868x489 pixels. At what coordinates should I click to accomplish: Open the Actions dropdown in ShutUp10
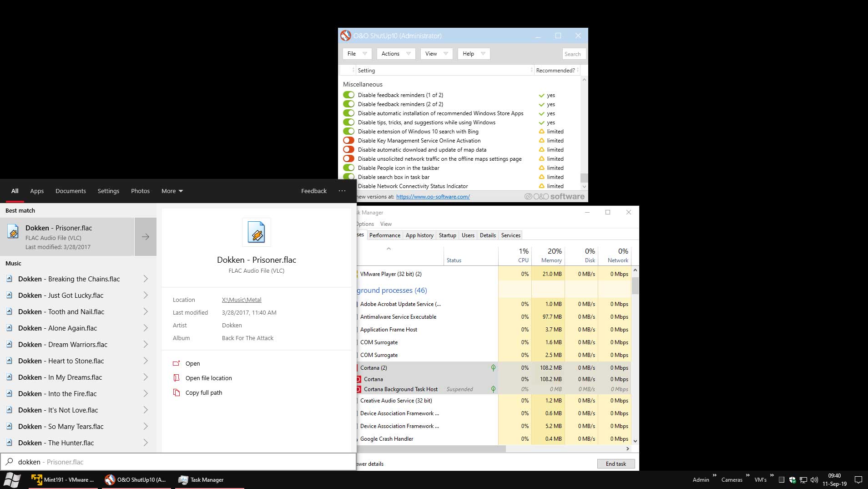point(396,54)
